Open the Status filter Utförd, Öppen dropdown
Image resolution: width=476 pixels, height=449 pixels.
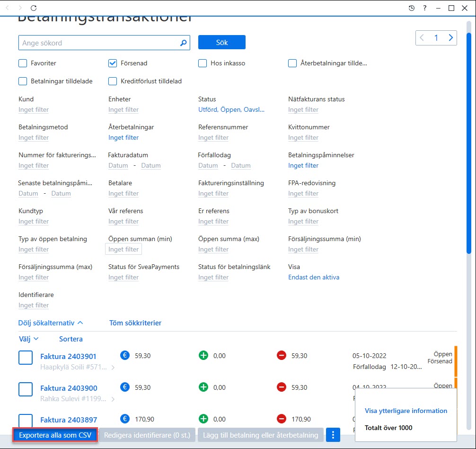pyautogui.click(x=231, y=110)
